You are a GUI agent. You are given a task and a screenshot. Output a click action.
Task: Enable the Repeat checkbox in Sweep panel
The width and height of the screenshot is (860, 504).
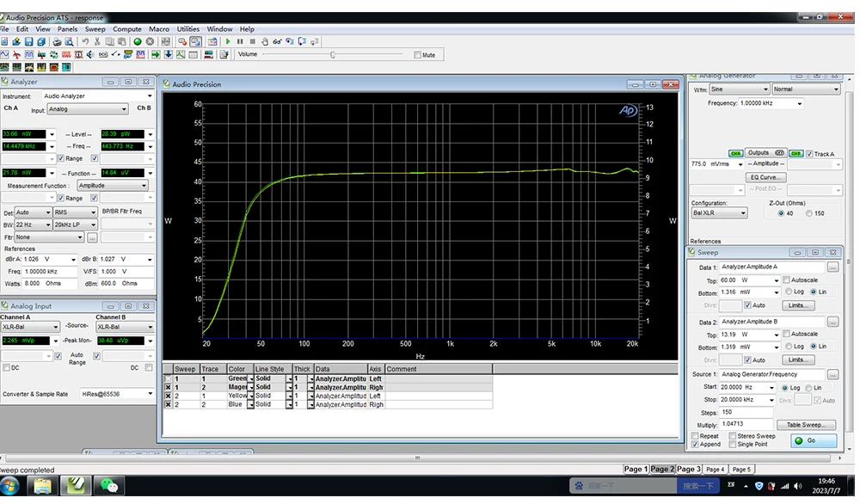(695, 437)
